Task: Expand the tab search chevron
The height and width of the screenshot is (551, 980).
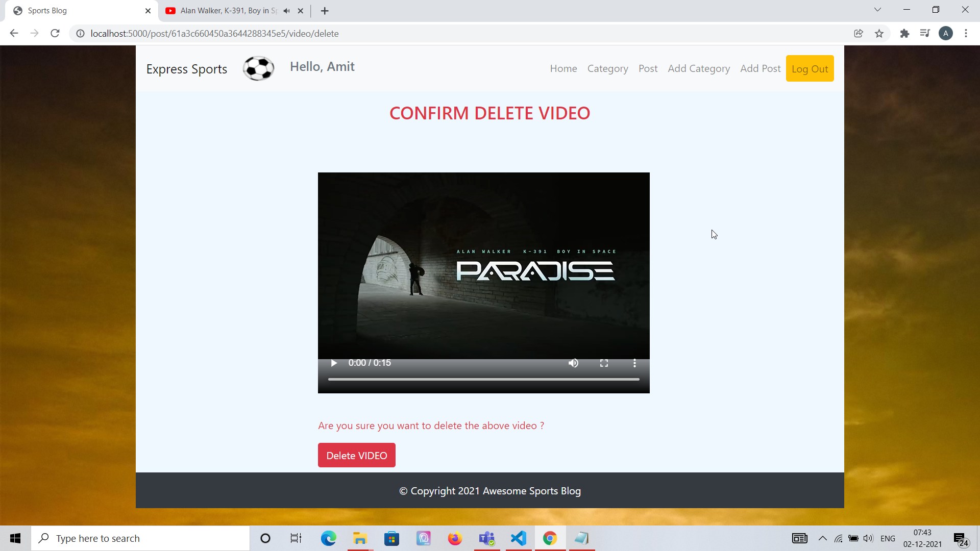Action: click(877, 10)
